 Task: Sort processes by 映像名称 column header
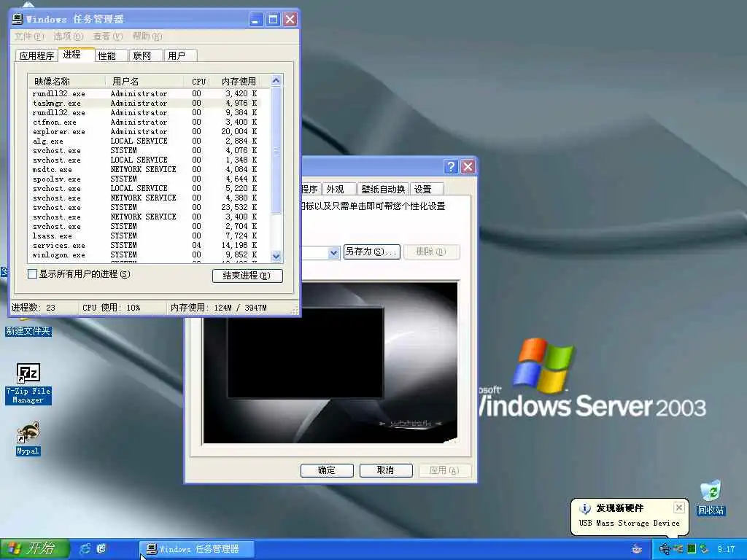tap(66, 82)
